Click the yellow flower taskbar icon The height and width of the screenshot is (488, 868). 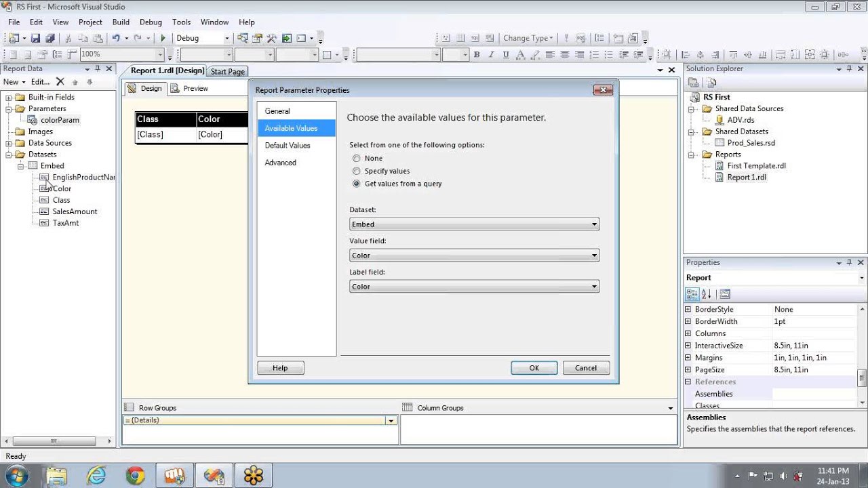coord(253,475)
